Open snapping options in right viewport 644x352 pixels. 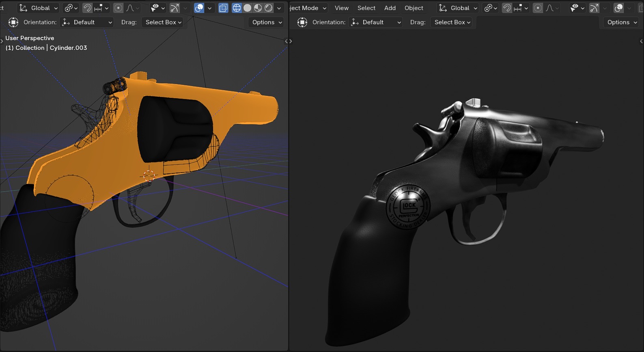pyautogui.click(x=521, y=8)
